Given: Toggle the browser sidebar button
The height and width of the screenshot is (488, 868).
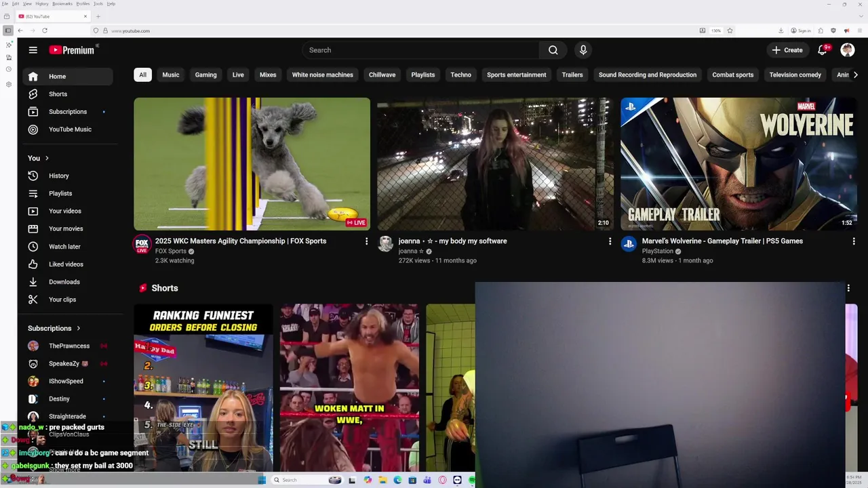Looking at the screenshot, I should 7,30.
